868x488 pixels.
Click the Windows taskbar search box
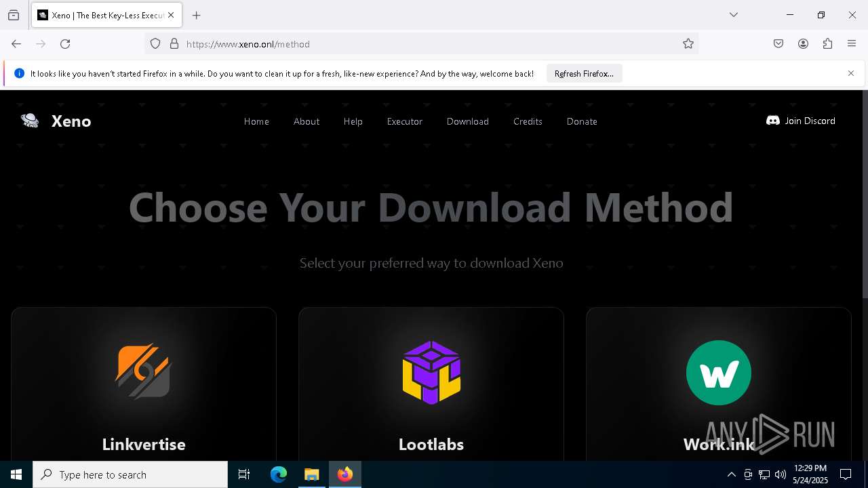[x=130, y=474]
